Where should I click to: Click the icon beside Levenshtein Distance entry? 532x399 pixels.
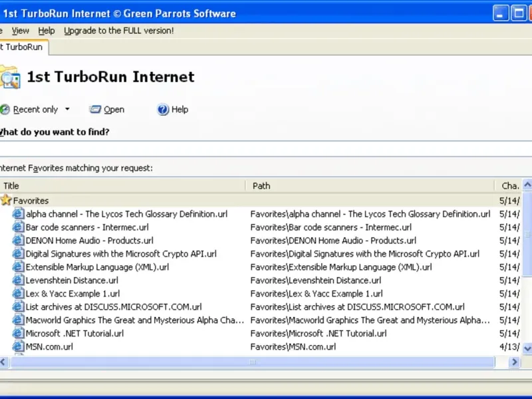click(18, 280)
